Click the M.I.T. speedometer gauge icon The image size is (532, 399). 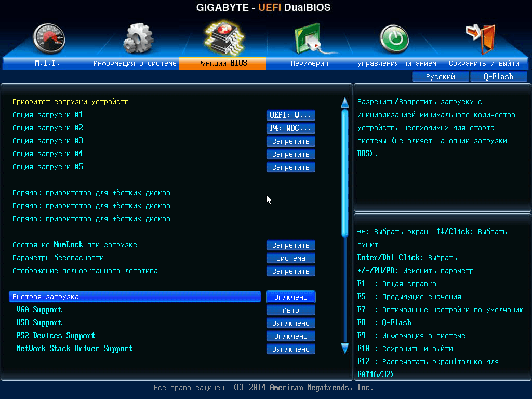(49, 38)
